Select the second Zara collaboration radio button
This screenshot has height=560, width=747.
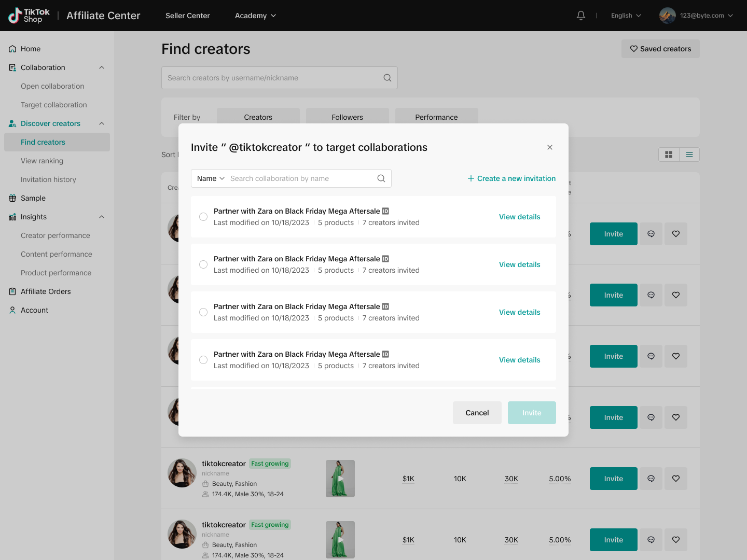pos(203,264)
